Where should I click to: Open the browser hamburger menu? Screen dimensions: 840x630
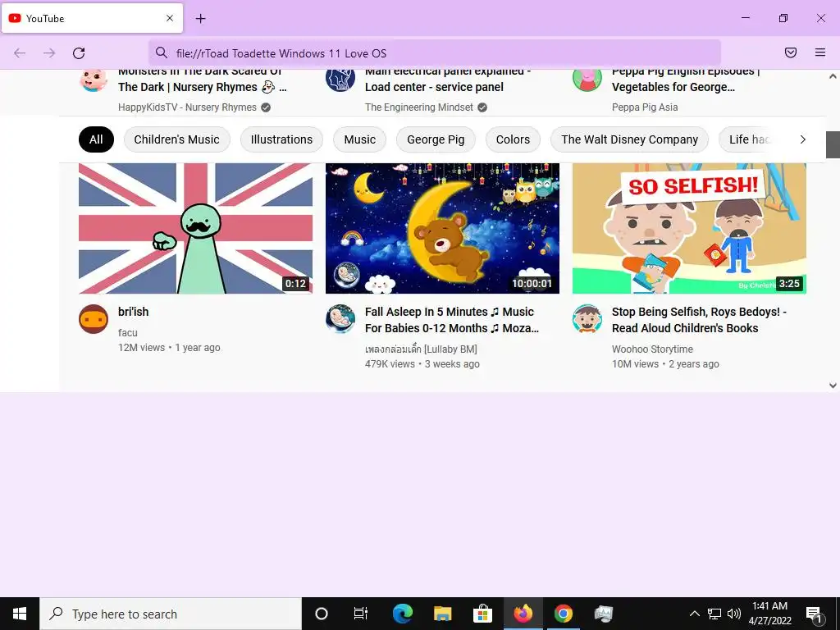click(820, 52)
